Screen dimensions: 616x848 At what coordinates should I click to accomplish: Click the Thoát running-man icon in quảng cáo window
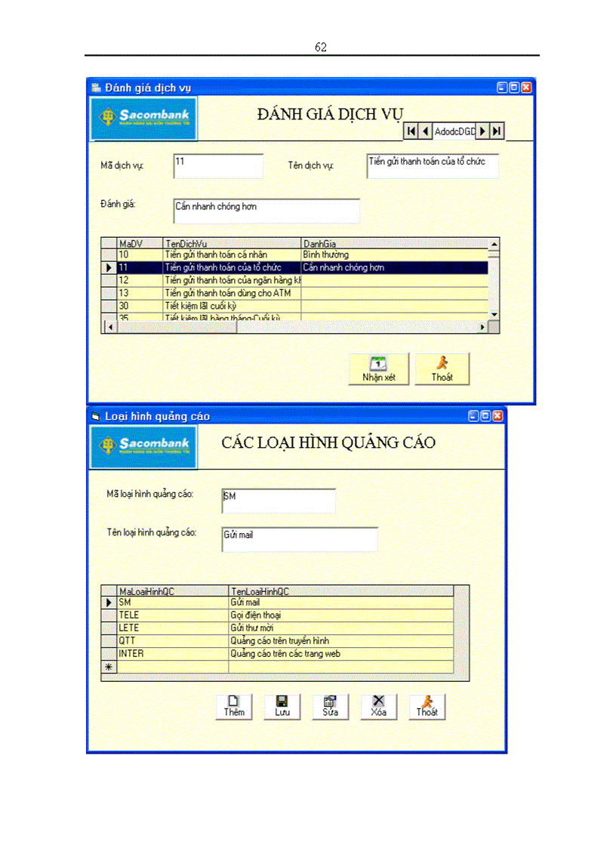pyautogui.click(x=427, y=702)
